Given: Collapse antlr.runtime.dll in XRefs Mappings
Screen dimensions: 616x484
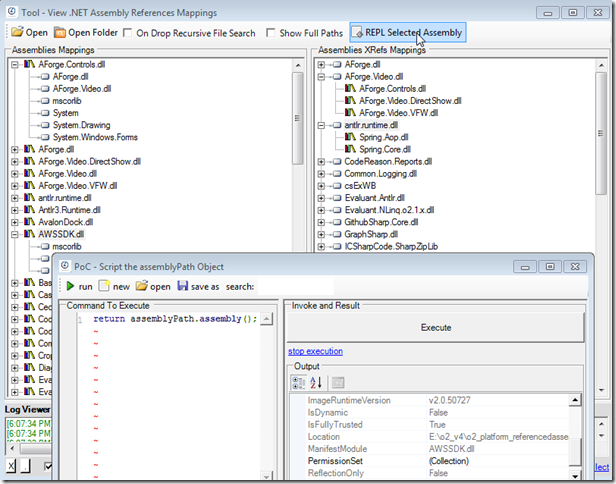Looking at the screenshot, I should (322, 125).
